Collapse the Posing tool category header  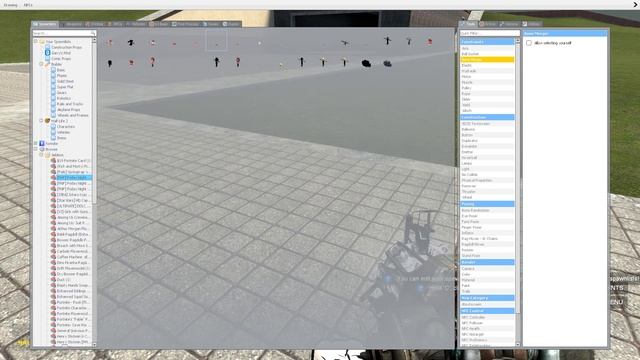487,204
